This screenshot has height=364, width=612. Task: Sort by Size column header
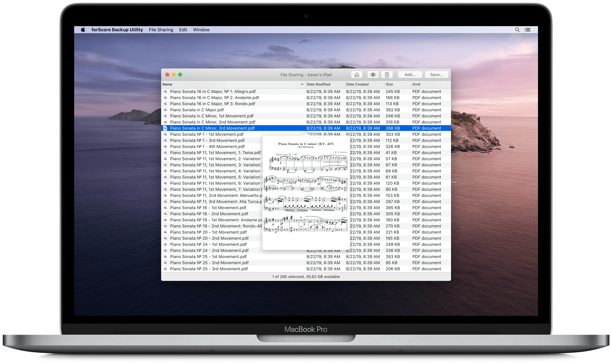tap(397, 84)
